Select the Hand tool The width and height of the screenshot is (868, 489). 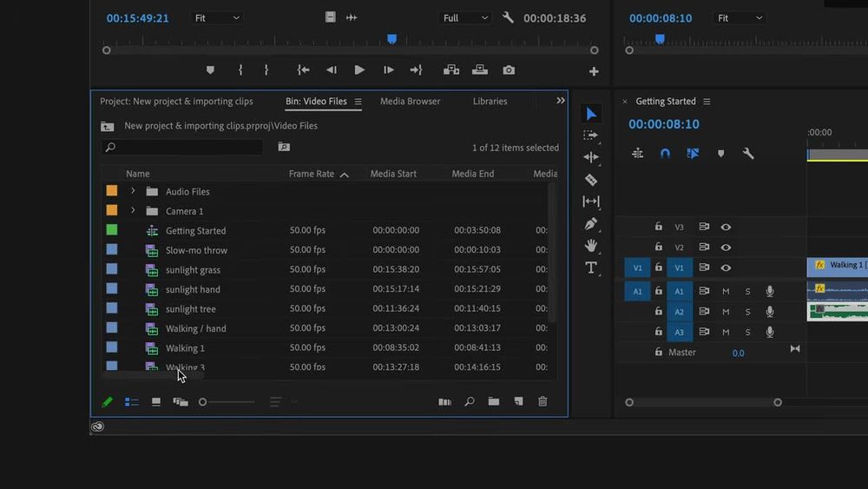590,246
